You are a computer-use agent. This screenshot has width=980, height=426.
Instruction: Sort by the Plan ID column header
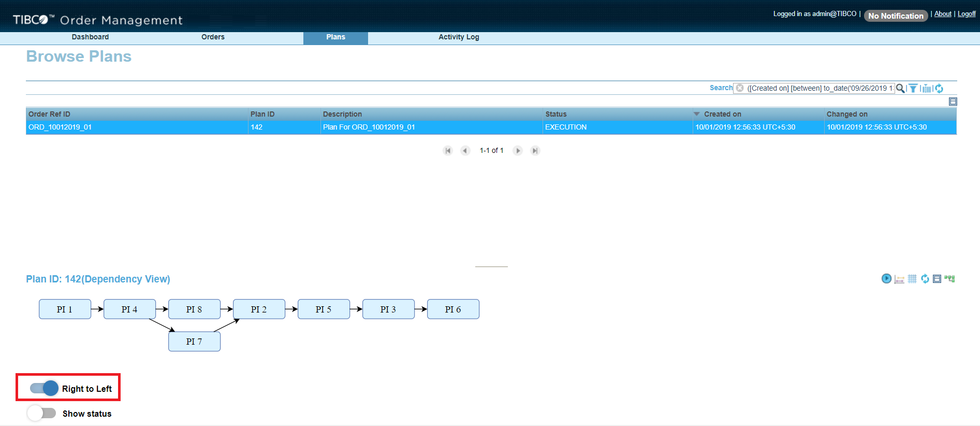(284, 114)
